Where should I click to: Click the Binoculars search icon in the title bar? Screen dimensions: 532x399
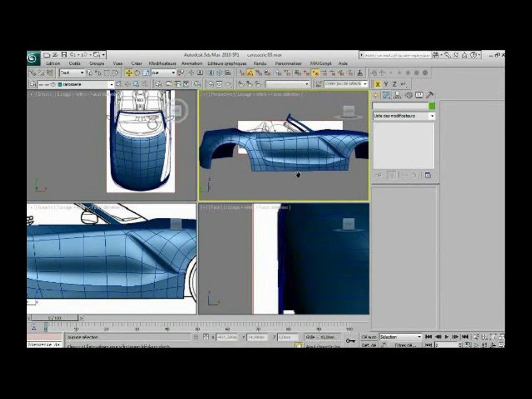[436, 55]
